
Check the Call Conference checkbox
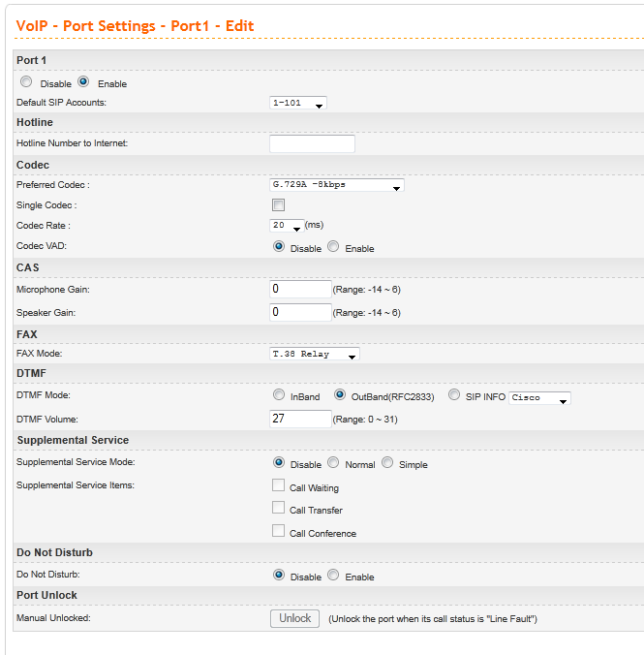coord(279,531)
